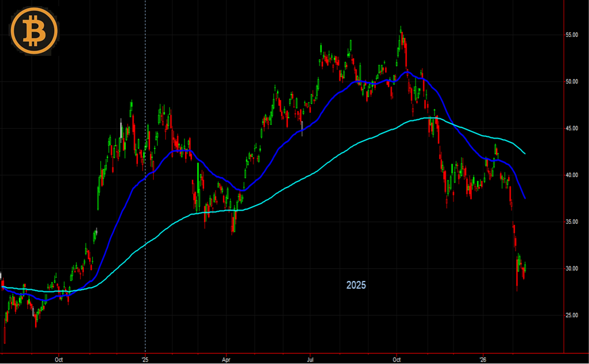Select the Apr label on time axis
The image size is (589, 364).
tap(225, 359)
